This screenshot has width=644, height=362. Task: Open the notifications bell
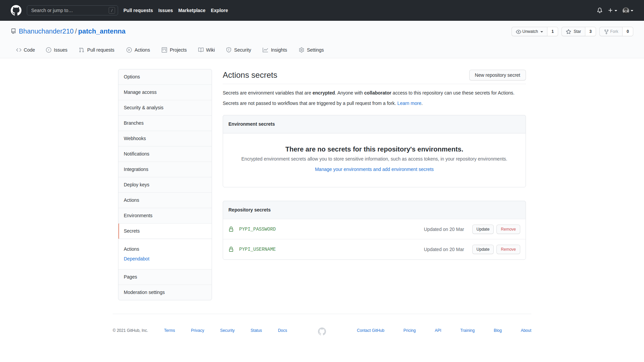600,10
